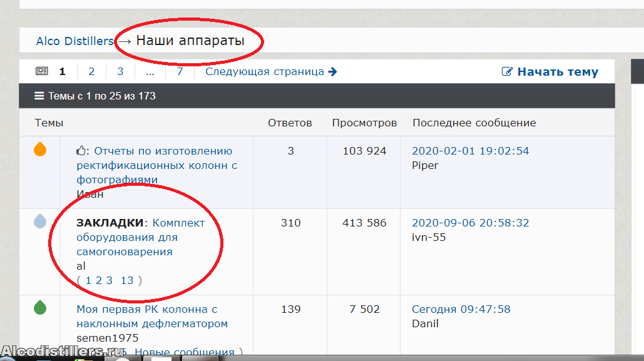Image resolution: width=644 pixels, height=361 pixels.
Task: Click the green drop topic status icon
Action: click(40, 307)
